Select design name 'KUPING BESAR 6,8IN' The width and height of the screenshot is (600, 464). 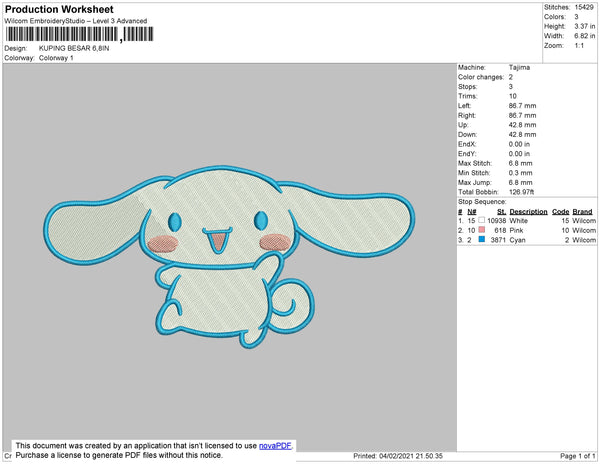pyautogui.click(x=74, y=48)
